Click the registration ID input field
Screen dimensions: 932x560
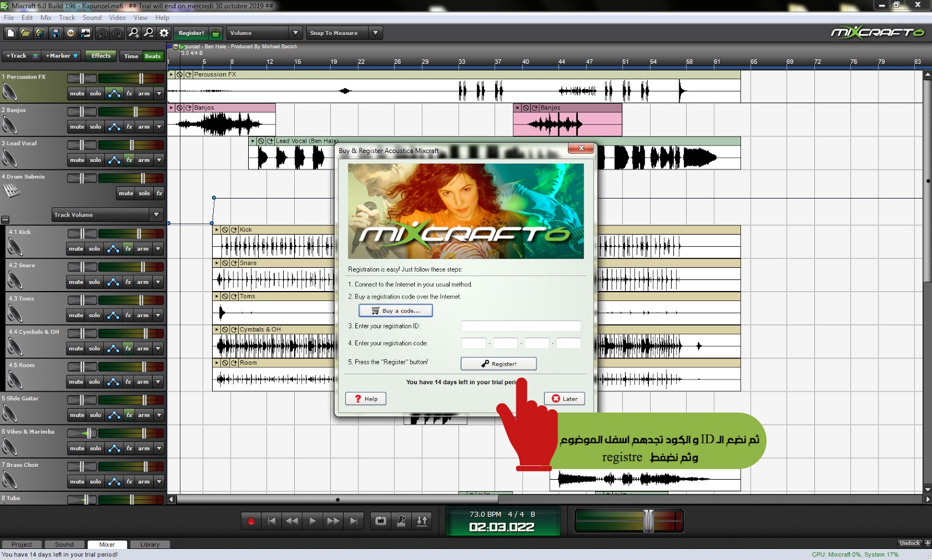[521, 326]
